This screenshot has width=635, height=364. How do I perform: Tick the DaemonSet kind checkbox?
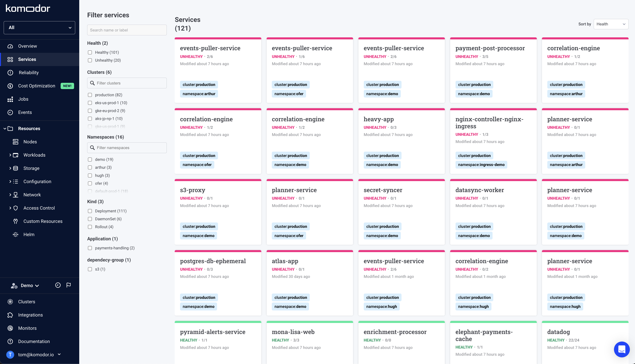(x=90, y=219)
